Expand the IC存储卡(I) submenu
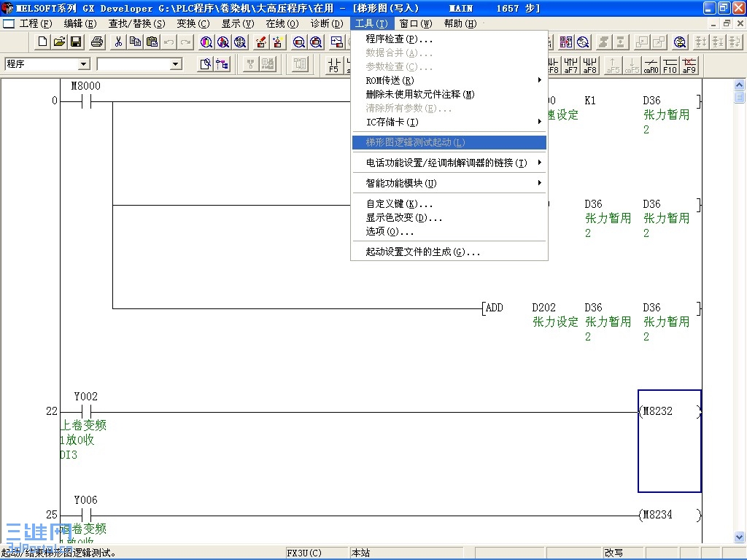Viewport: 747px width, 560px height. [x=449, y=122]
